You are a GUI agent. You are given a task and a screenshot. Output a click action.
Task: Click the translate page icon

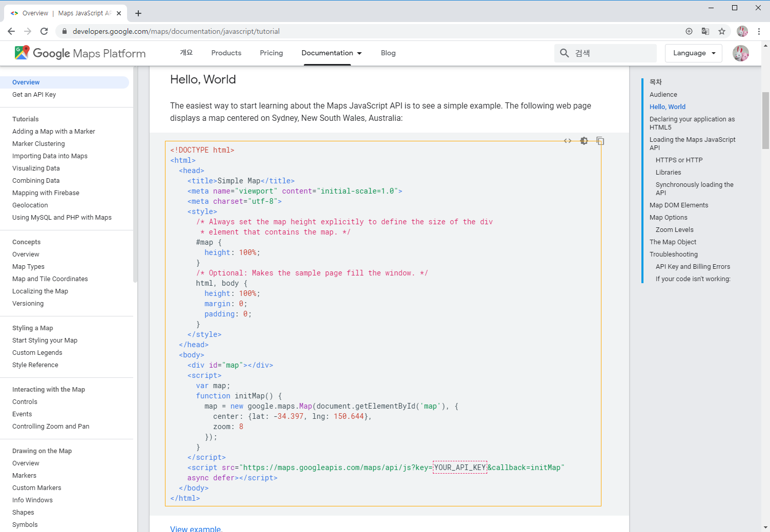pos(705,31)
